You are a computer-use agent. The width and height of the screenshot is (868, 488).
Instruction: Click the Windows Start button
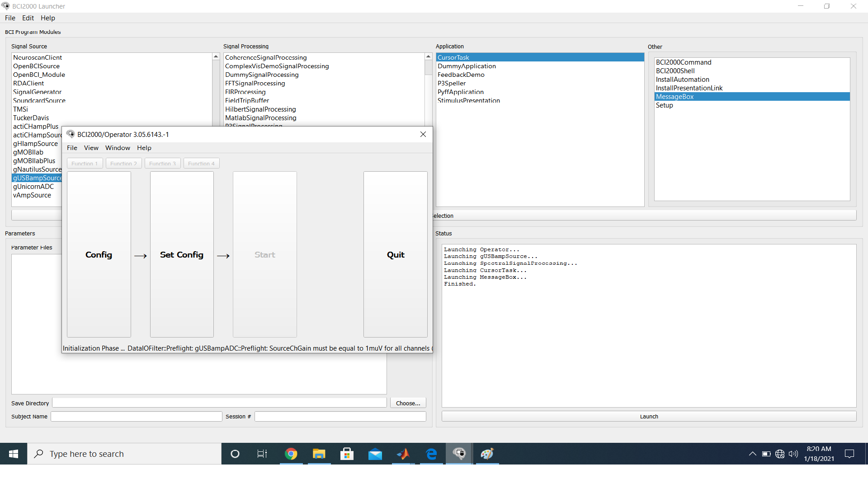[x=14, y=454]
